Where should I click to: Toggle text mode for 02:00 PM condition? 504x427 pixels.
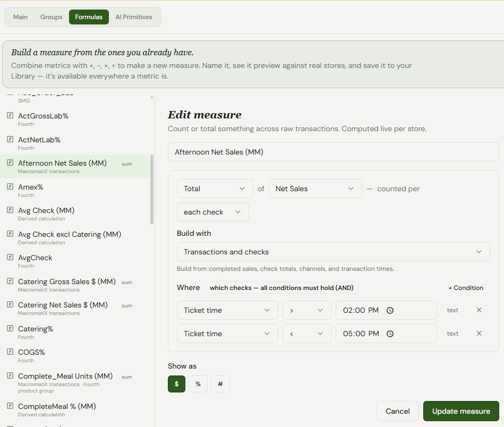[x=452, y=310]
